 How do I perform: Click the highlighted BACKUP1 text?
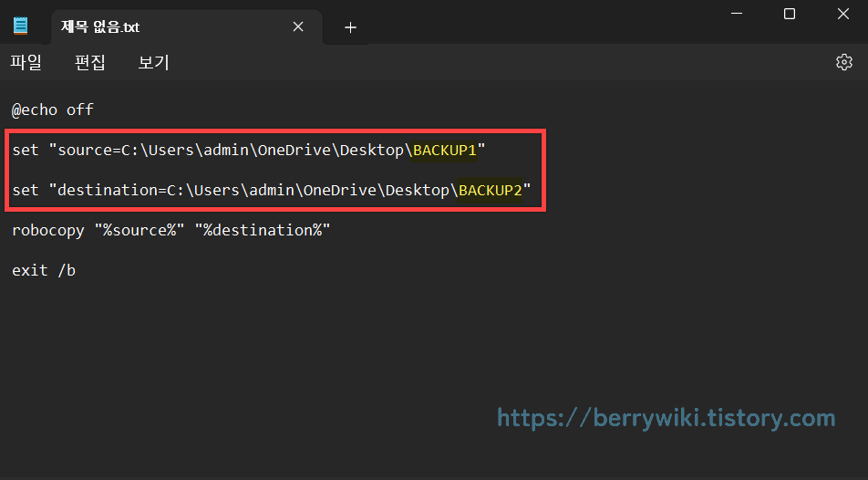coord(445,151)
